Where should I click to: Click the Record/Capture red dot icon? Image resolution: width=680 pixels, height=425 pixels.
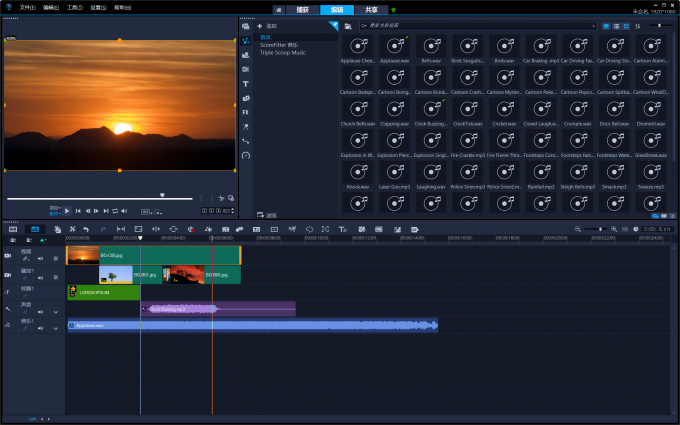pos(191,229)
